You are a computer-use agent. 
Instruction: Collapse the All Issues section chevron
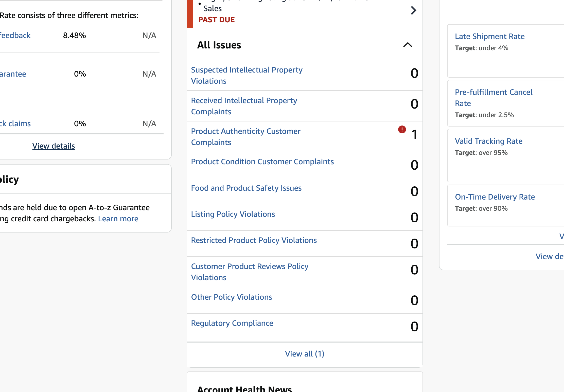pos(408,45)
